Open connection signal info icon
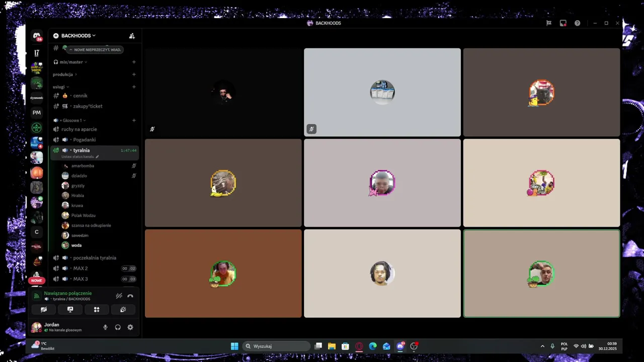The width and height of the screenshot is (644, 362). [x=36, y=296]
